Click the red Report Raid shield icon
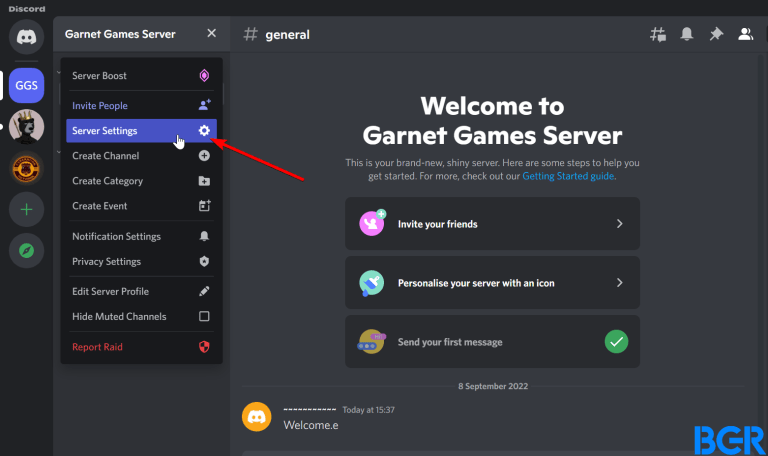Image resolution: width=768 pixels, height=456 pixels. point(204,347)
